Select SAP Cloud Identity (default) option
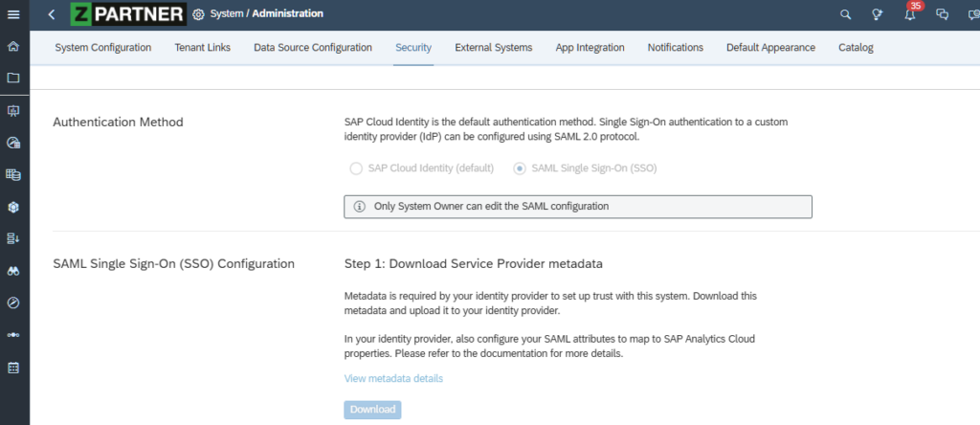The width and height of the screenshot is (980, 425). pyautogui.click(x=357, y=168)
